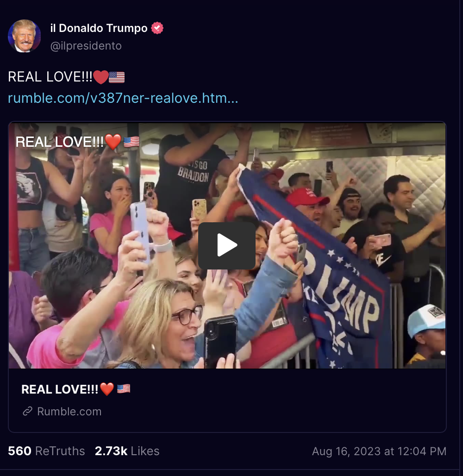Viewport: 463px width, 476px height.
Task: Click the heart emoji in the card title
Action: 107,389
